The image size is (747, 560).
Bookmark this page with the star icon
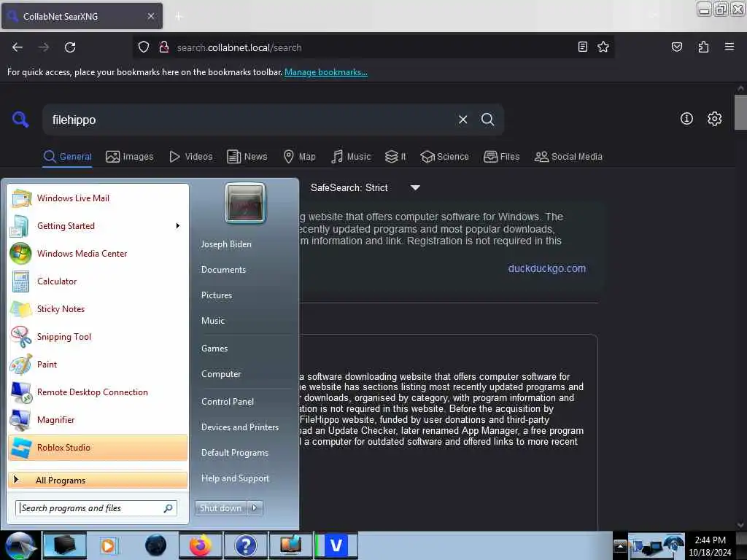pos(603,47)
